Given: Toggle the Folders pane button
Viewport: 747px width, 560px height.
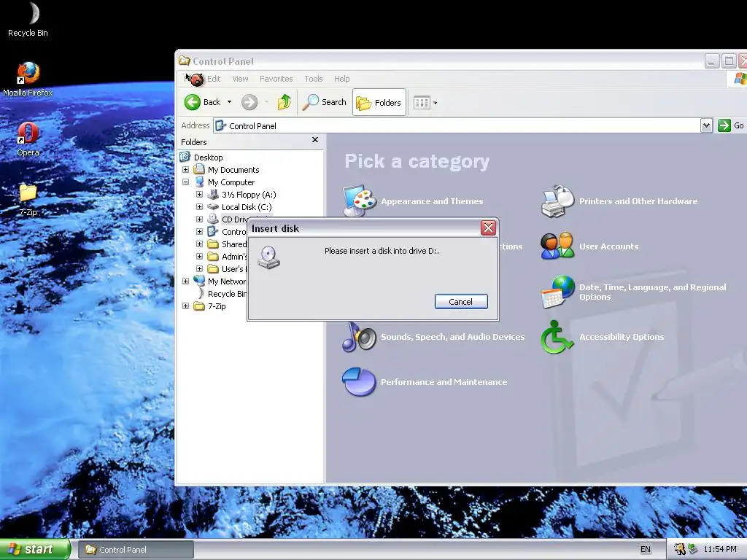Looking at the screenshot, I should pyautogui.click(x=379, y=102).
